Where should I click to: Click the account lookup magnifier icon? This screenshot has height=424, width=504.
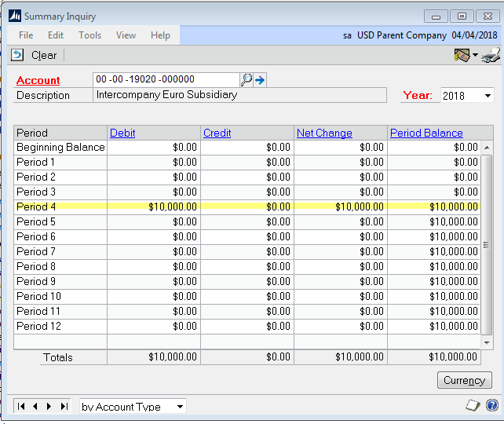pos(247,79)
